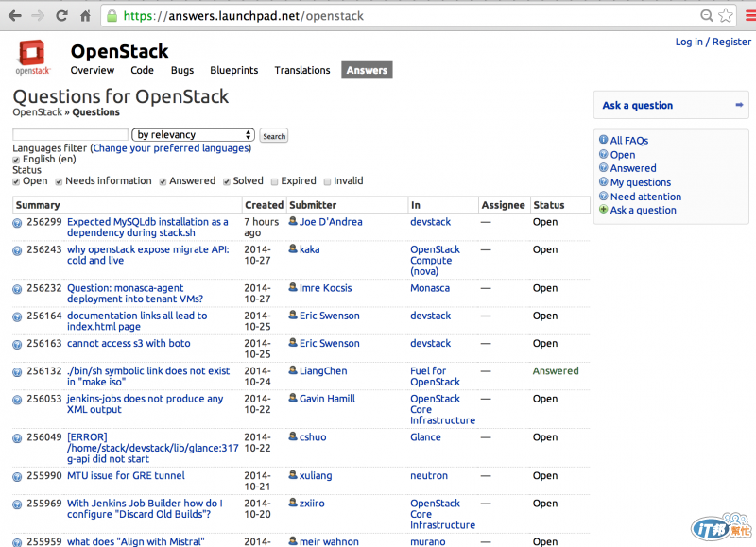Screen dimensions: 756x547
Task: Bookmark the page with the star icon
Action: pyautogui.click(x=726, y=16)
